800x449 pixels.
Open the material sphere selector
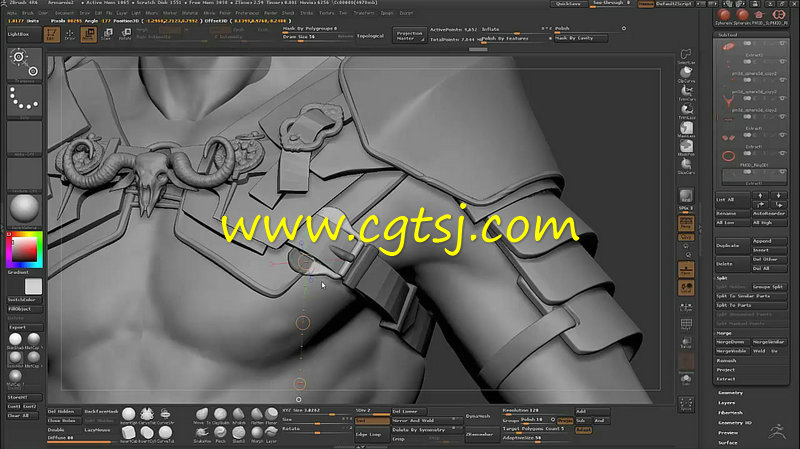click(24, 210)
